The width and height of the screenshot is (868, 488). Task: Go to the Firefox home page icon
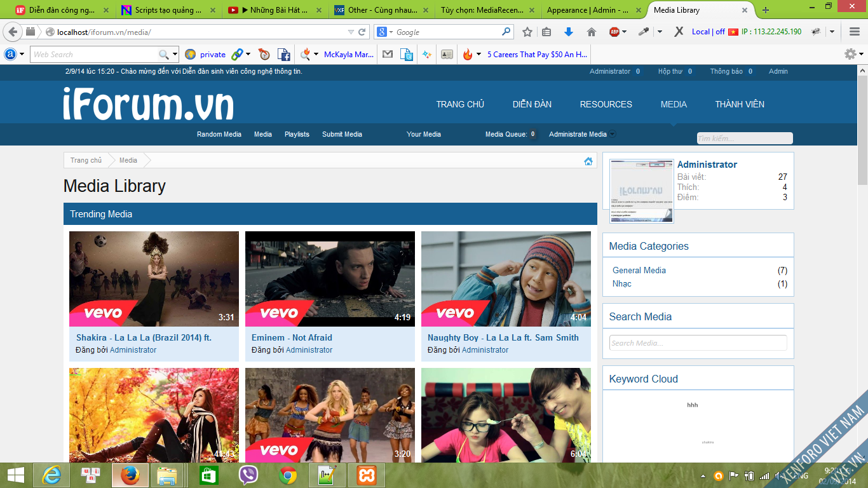(592, 32)
